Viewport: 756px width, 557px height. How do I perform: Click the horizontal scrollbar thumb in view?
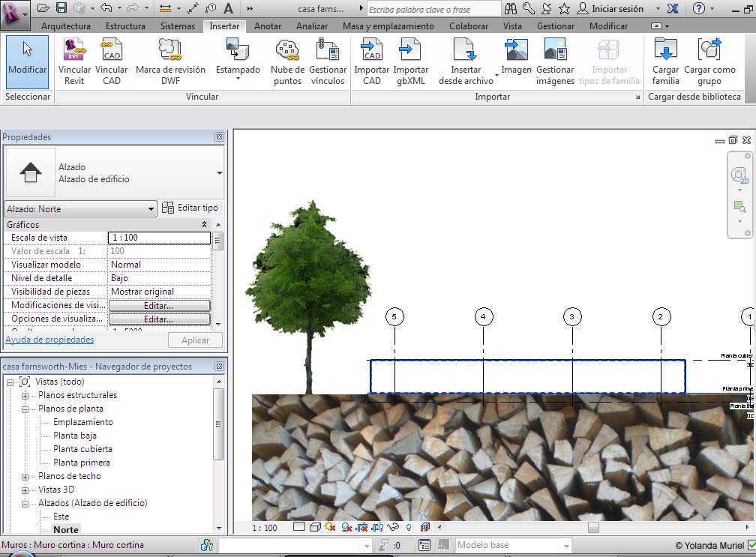(593, 528)
